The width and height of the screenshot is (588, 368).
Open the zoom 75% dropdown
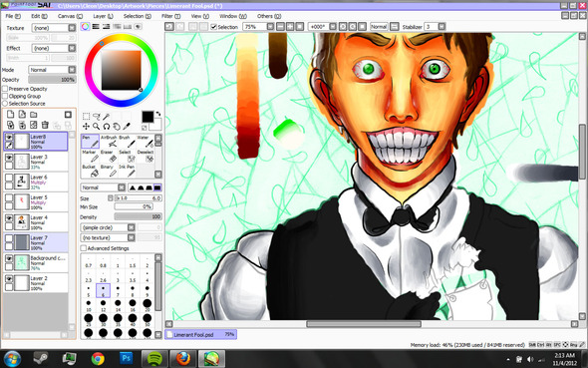tap(270, 27)
